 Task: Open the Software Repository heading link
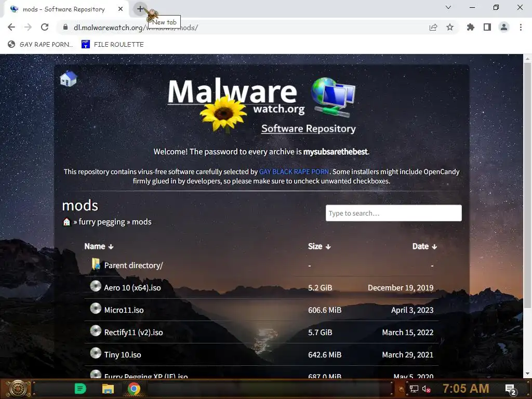coord(309,129)
